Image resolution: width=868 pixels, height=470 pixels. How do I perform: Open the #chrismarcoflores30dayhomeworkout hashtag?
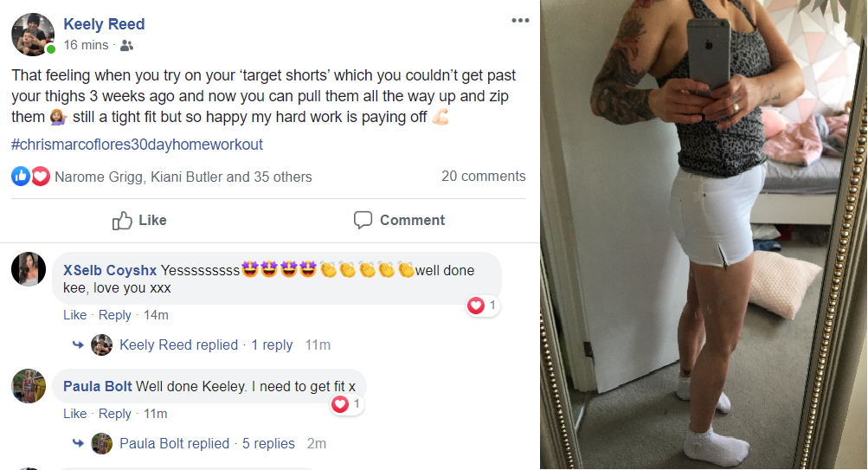pyautogui.click(x=137, y=145)
